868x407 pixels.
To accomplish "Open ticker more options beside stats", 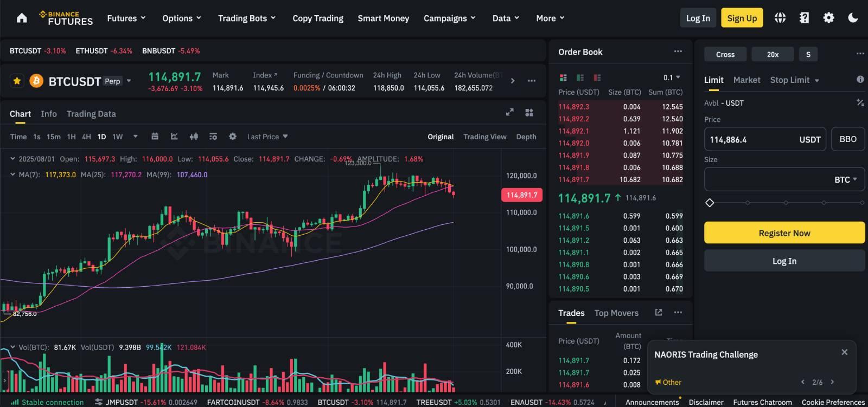I will point(532,81).
